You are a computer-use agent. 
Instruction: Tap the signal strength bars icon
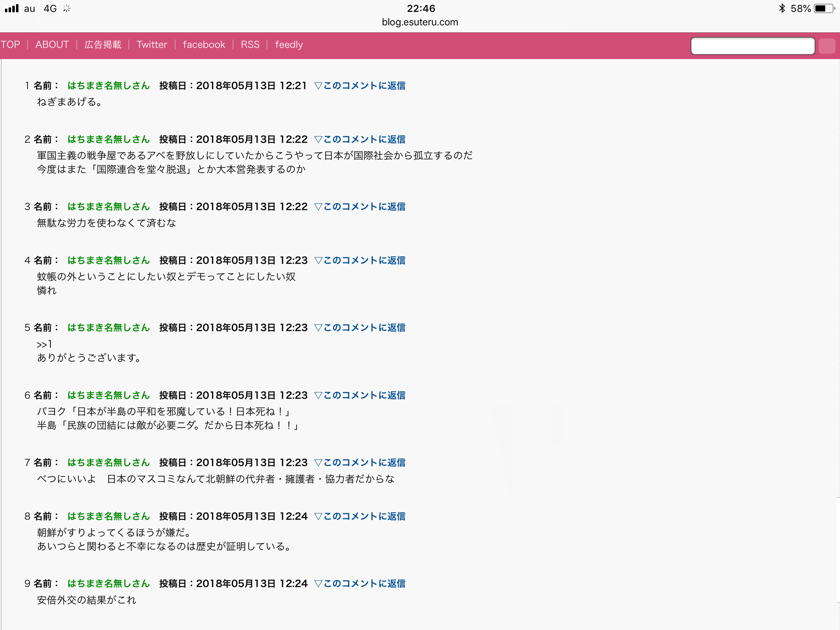click(x=11, y=8)
